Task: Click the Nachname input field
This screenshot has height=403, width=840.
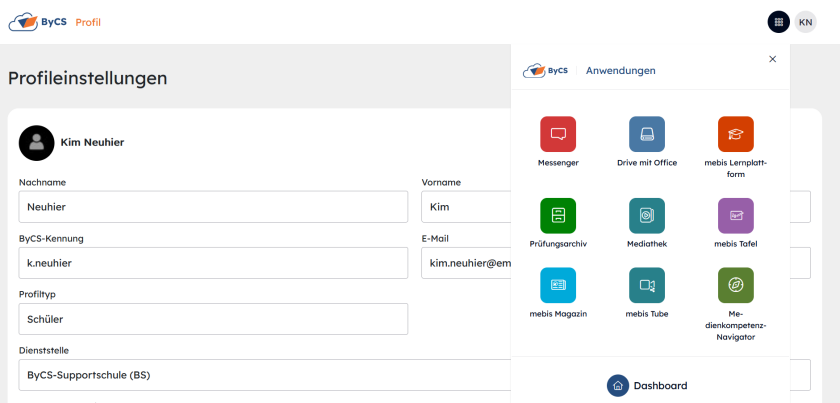Action: click(x=213, y=207)
